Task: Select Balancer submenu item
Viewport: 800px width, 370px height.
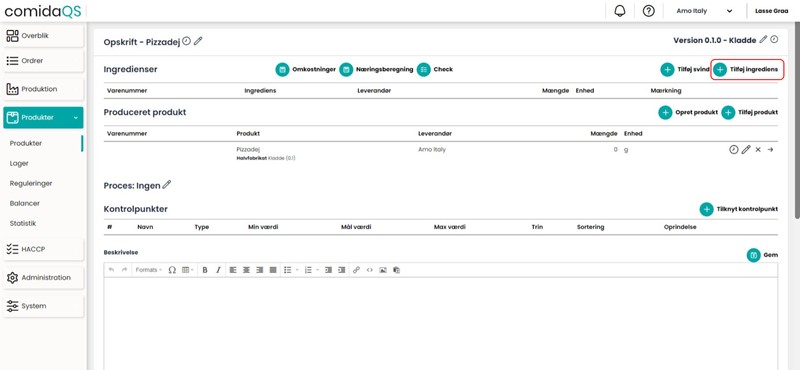Action: click(x=24, y=203)
